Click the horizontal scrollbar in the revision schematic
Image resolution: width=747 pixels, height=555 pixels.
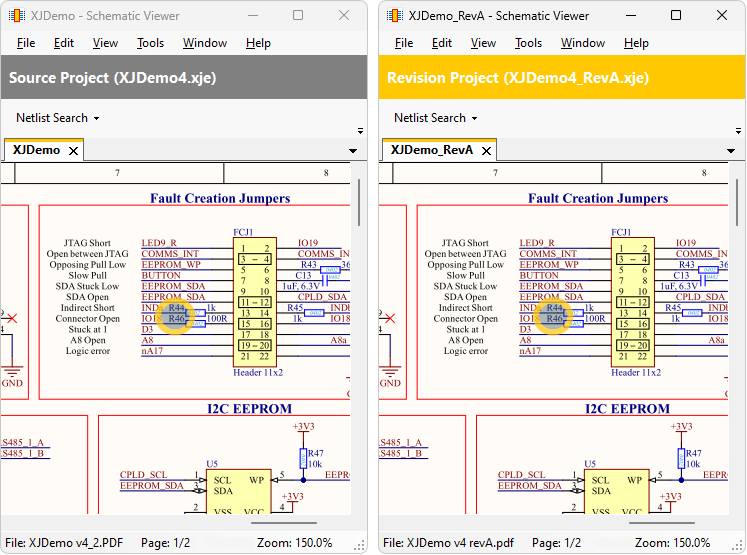(x=661, y=522)
